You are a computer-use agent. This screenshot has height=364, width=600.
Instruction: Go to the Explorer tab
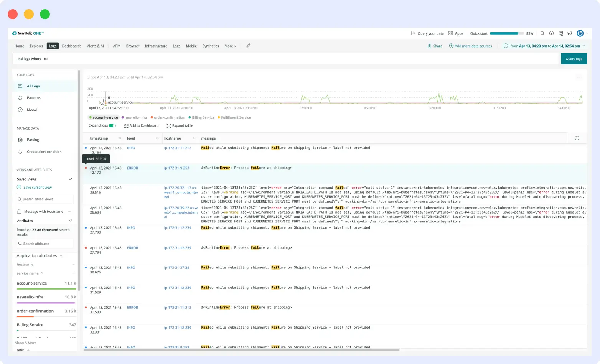point(36,46)
